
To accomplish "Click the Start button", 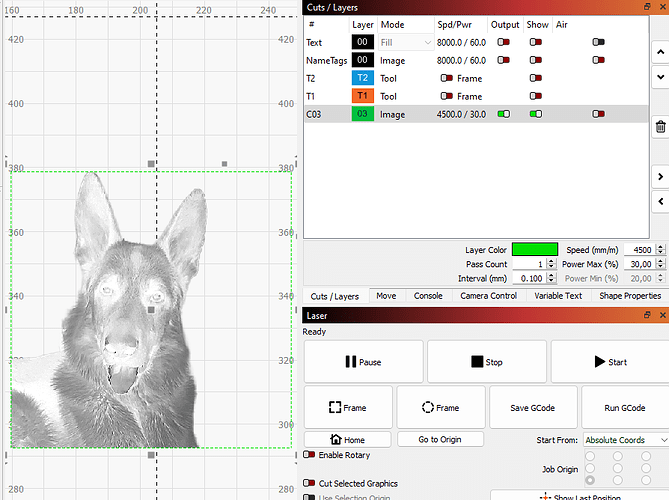I will (610, 362).
